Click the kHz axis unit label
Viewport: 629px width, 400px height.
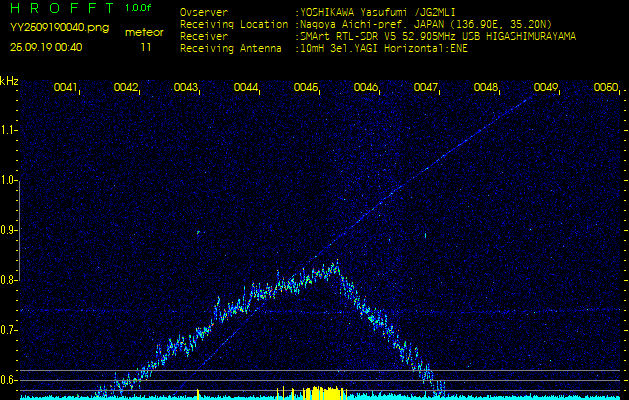9,81
